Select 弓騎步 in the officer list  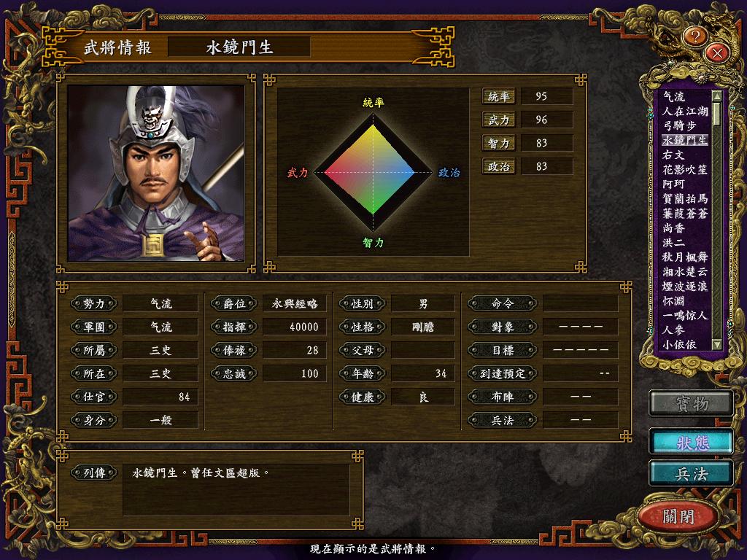tap(679, 125)
